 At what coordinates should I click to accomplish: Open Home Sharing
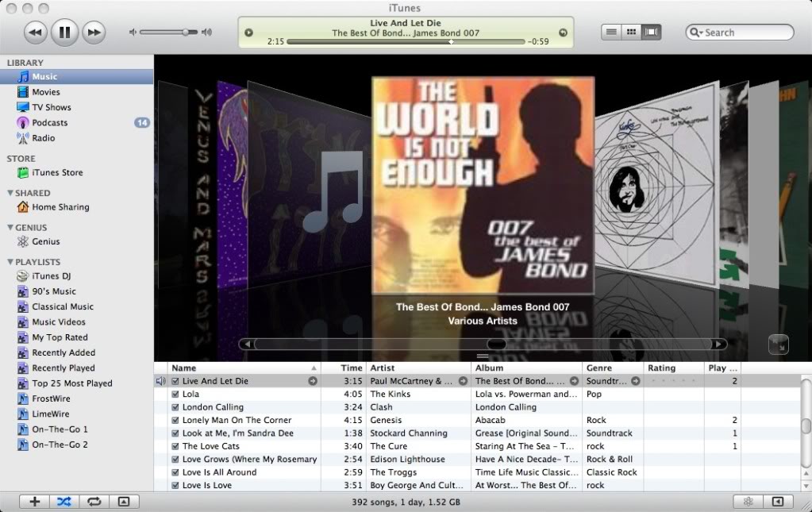pos(77,207)
